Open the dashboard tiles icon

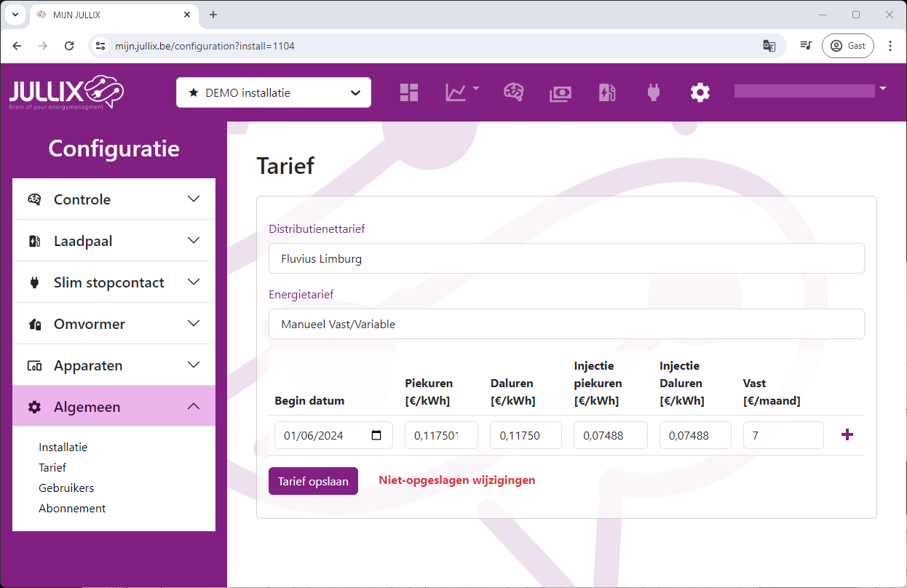[409, 92]
